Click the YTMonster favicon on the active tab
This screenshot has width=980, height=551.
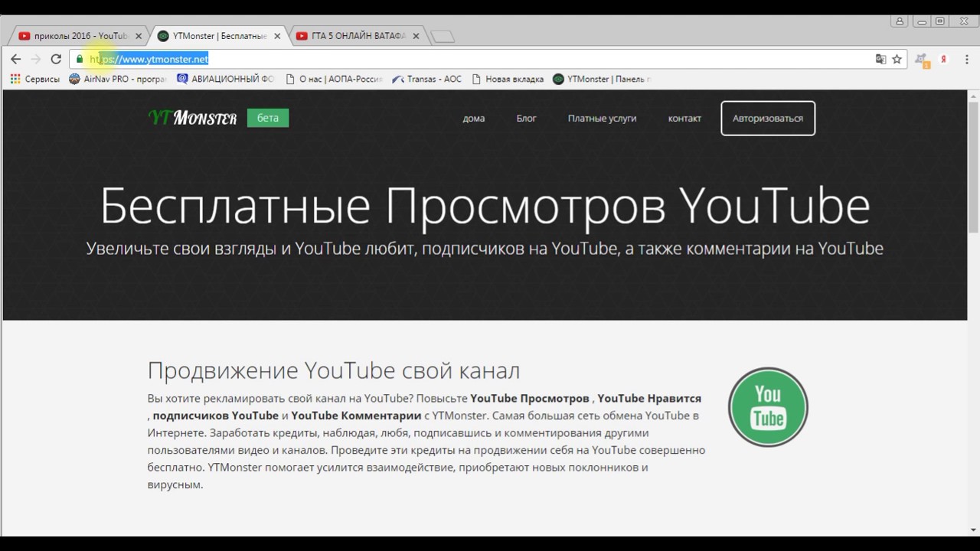coord(163,36)
